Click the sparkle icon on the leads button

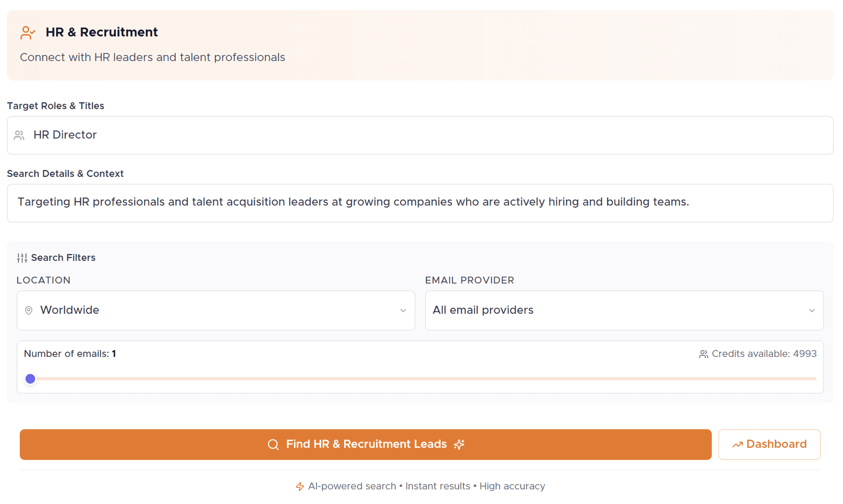(x=459, y=444)
